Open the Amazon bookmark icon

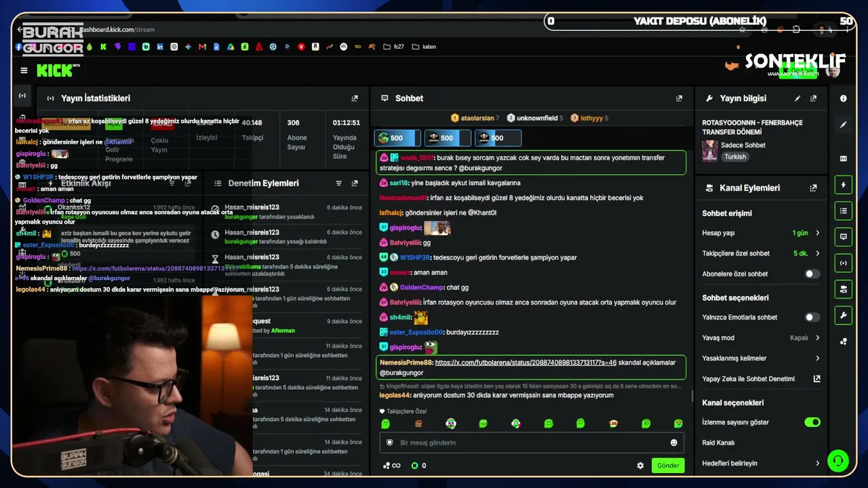pyautogui.click(x=315, y=47)
